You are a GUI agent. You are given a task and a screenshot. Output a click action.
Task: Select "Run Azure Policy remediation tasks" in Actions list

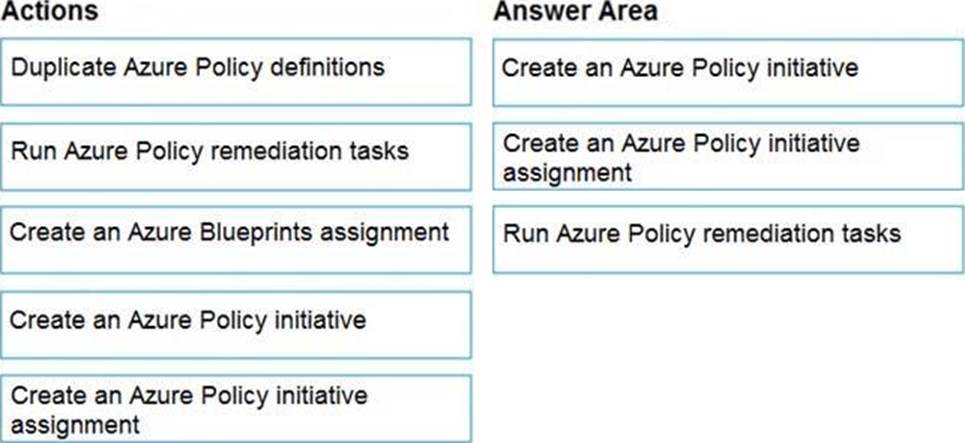point(236,156)
